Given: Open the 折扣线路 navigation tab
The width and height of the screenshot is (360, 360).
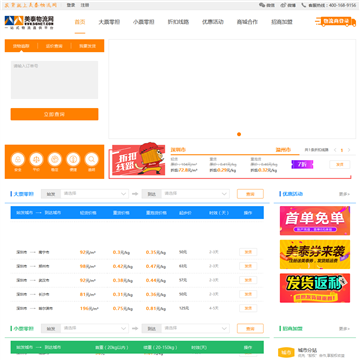Looking at the screenshot, I should (178, 22).
